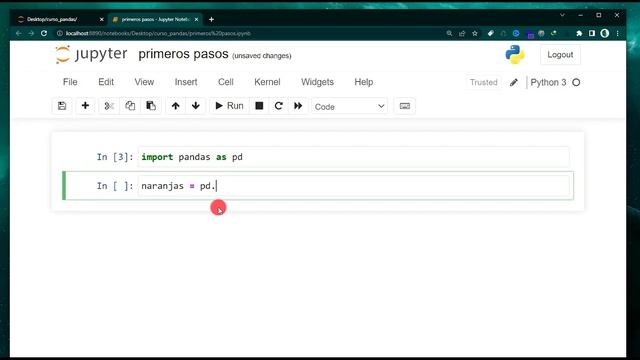Restart the kernel icon
The image size is (640, 360).
(279, 106)
